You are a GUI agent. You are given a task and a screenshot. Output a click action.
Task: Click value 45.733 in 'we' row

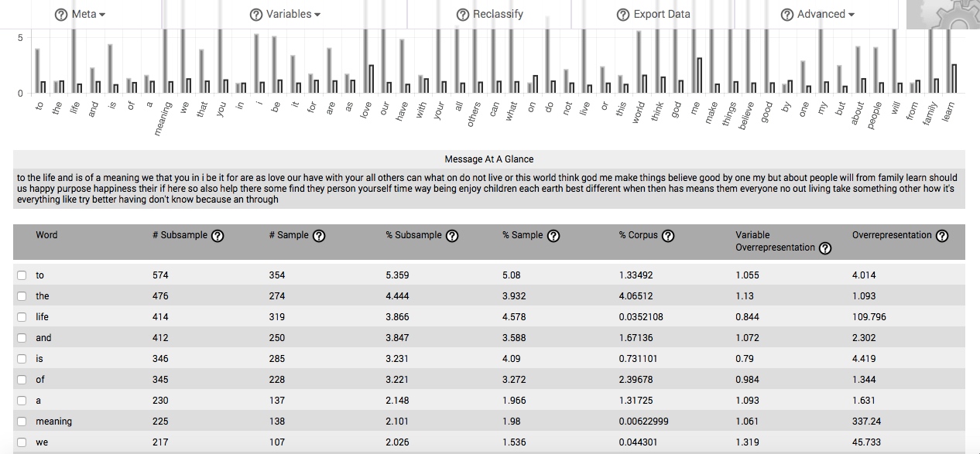[866, 442]
